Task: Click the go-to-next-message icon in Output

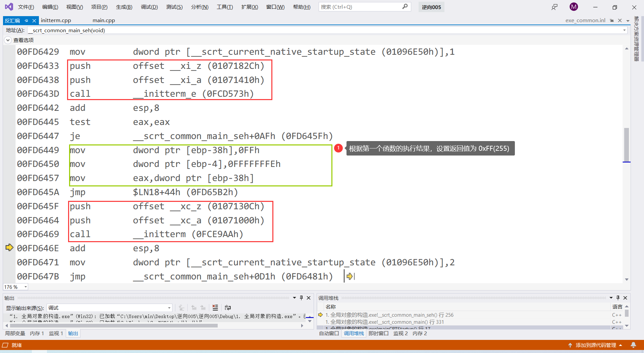Action: [203, 308]
